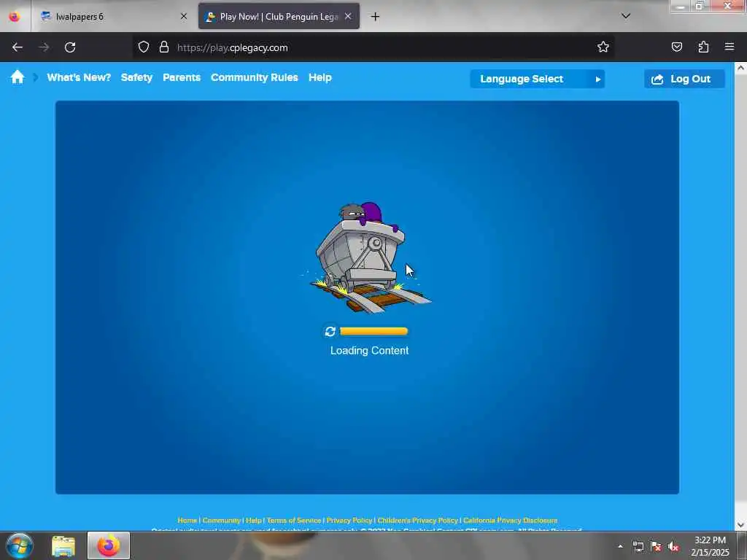Open the Parents menu item
The height and width of the screenshot is (560, 747).
182,77
